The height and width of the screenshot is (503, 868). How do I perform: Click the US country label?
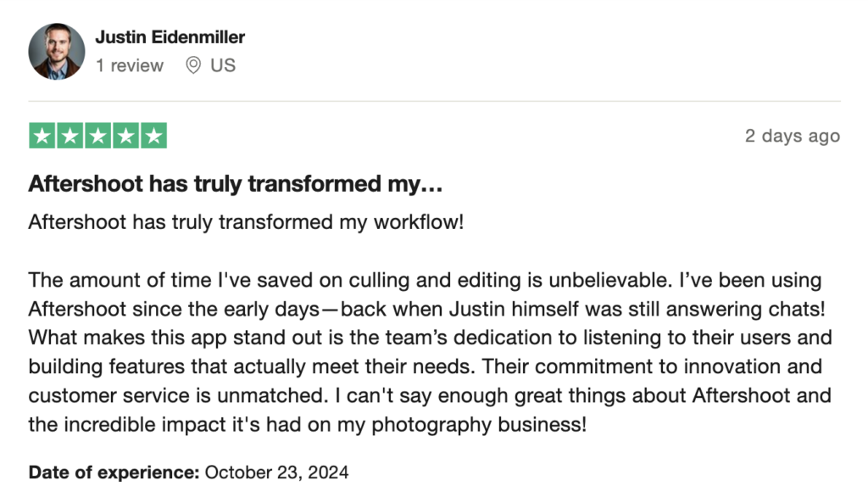[223, 65]
